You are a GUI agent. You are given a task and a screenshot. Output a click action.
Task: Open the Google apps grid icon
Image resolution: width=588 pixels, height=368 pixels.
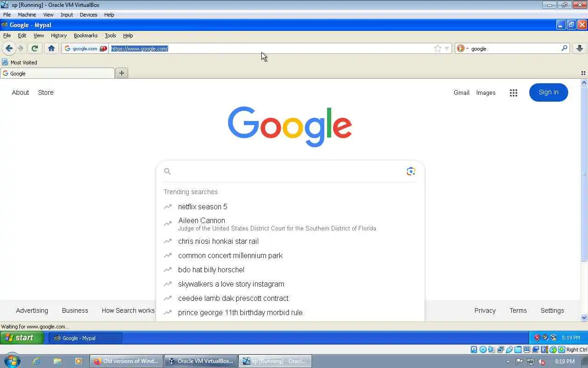click(x=514, y=93)
